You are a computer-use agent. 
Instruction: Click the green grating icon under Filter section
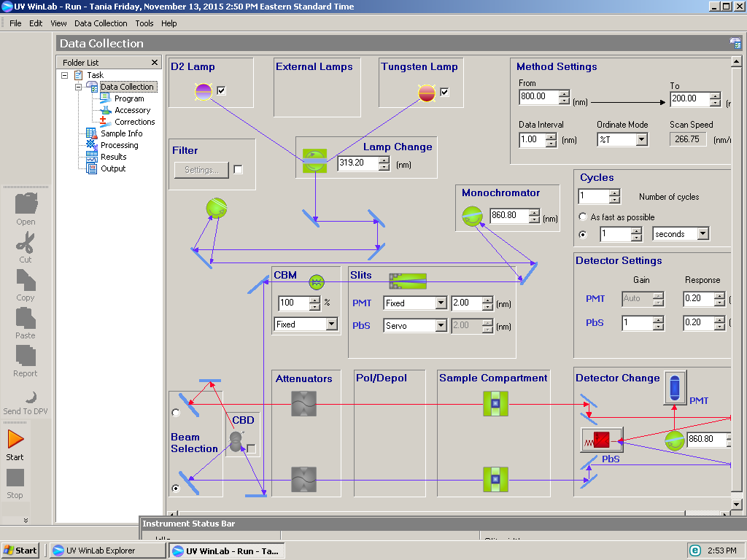coord(216,208)
